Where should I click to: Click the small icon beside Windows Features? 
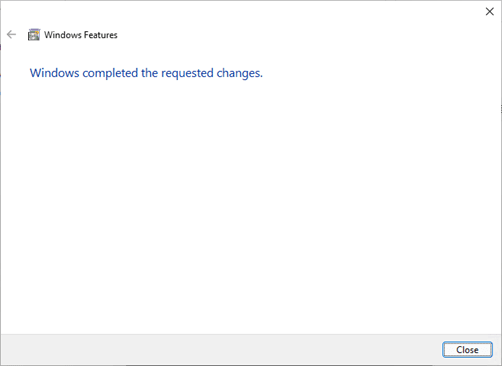click(34, 35)
